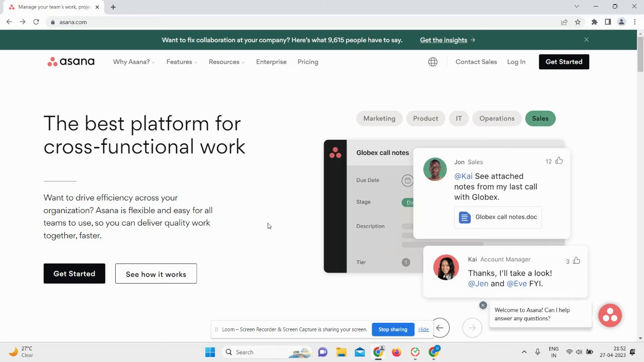Click Kai's profile photo
The height and width of the screenshot is (362, 644).
click(x=446, y=267)
